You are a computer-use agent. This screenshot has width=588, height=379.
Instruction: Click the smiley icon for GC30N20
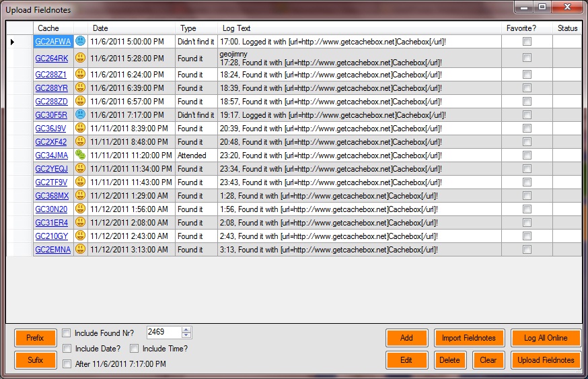[80, 209]
